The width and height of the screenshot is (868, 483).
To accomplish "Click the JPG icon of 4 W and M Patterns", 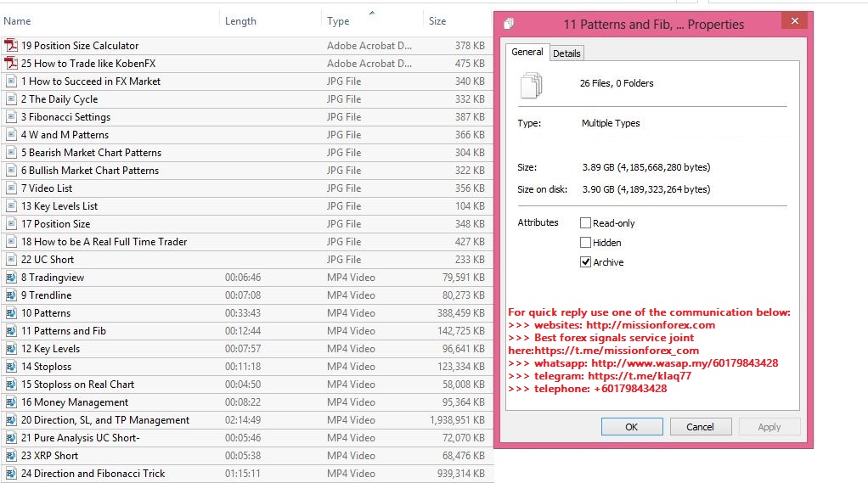I will point(11,134).
